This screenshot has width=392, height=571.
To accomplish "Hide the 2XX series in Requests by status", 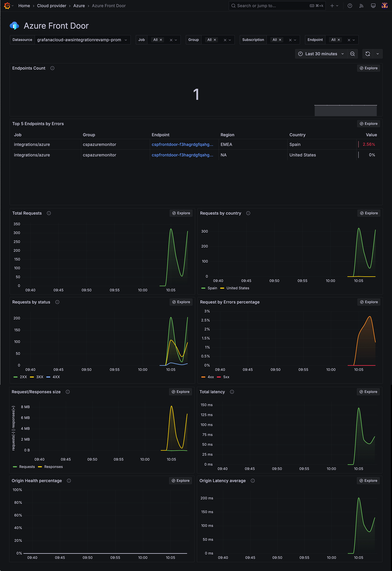I will [x=23, y=377].
